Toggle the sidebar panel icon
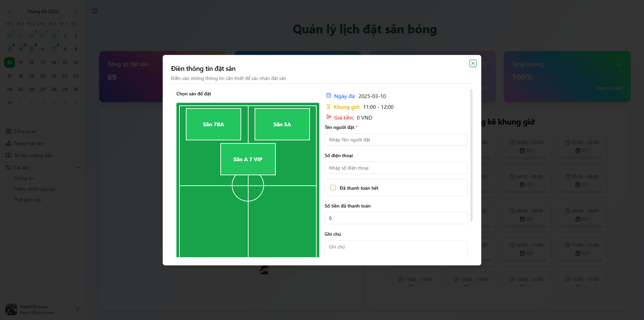Screen dimensions: 644x320 (95, 11)
